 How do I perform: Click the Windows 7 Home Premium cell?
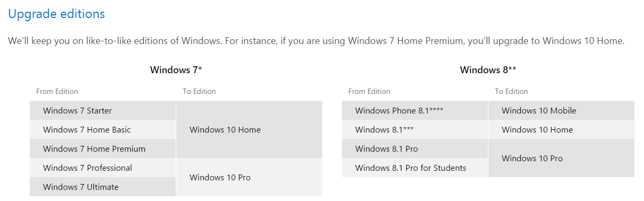102,148
